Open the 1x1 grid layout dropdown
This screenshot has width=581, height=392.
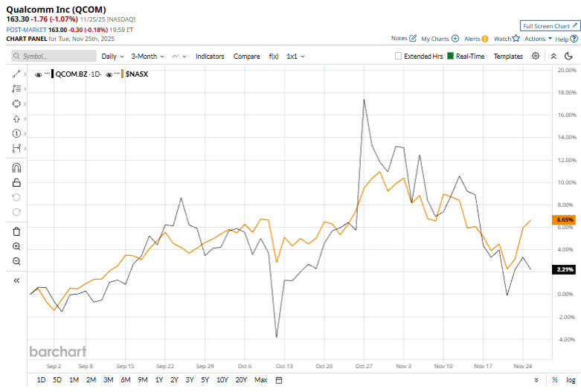click(295, 57)
